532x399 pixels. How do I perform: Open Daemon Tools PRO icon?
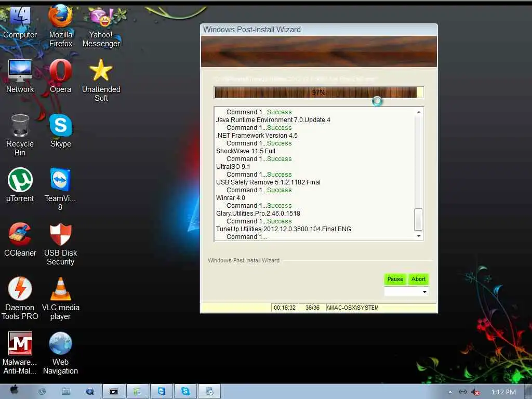[x=20, y=299]
